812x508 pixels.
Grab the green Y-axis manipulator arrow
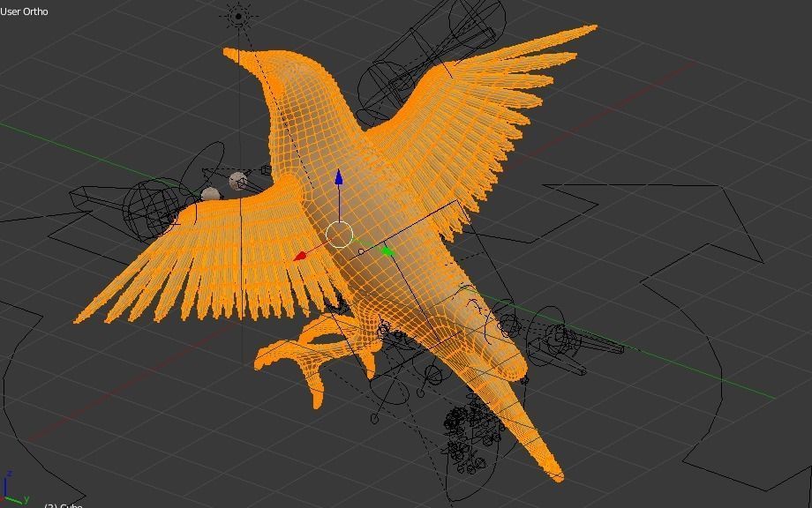(387, 251)
